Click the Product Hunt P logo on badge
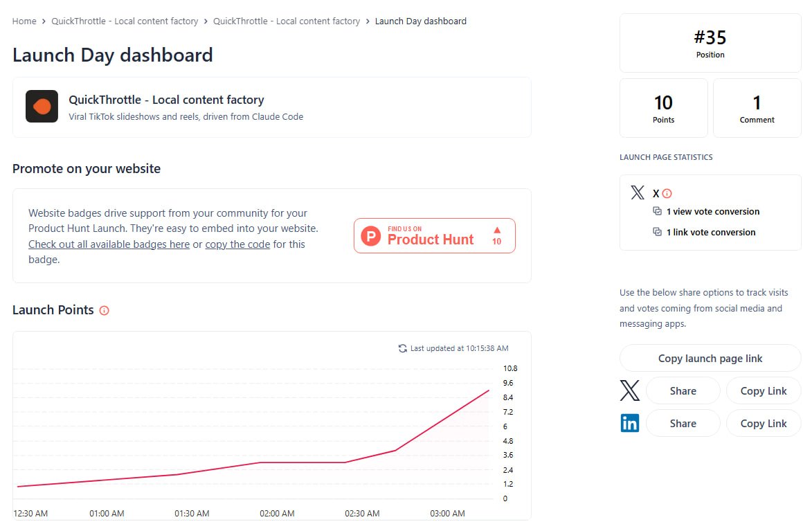 click(371, 235)
